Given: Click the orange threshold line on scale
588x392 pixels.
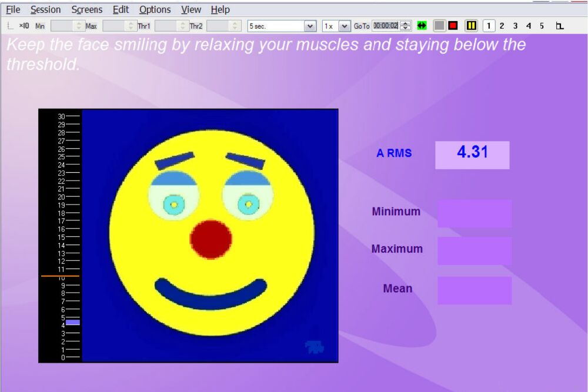Looking at the screenshot, I should click(60, 276).
